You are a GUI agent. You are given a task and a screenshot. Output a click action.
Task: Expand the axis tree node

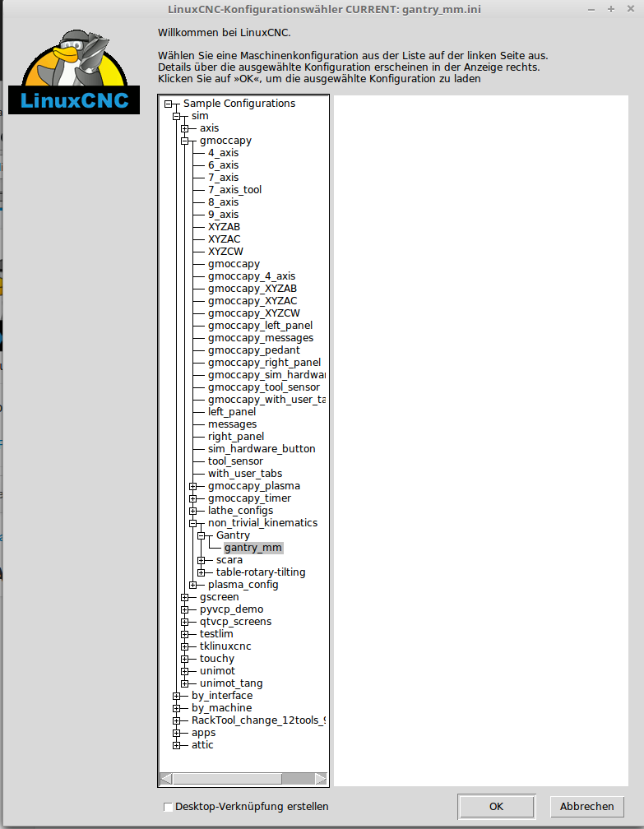point(184,128)
